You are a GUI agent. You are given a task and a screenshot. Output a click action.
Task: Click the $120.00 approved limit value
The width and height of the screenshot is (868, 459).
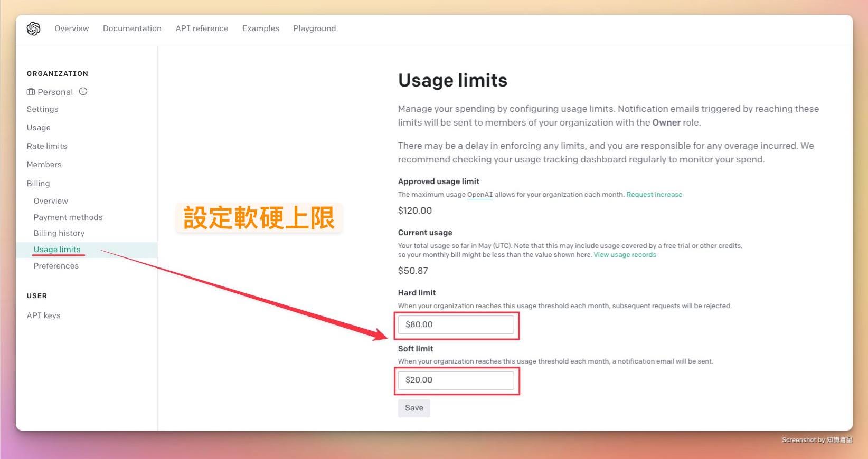click(x=415, y=211)
